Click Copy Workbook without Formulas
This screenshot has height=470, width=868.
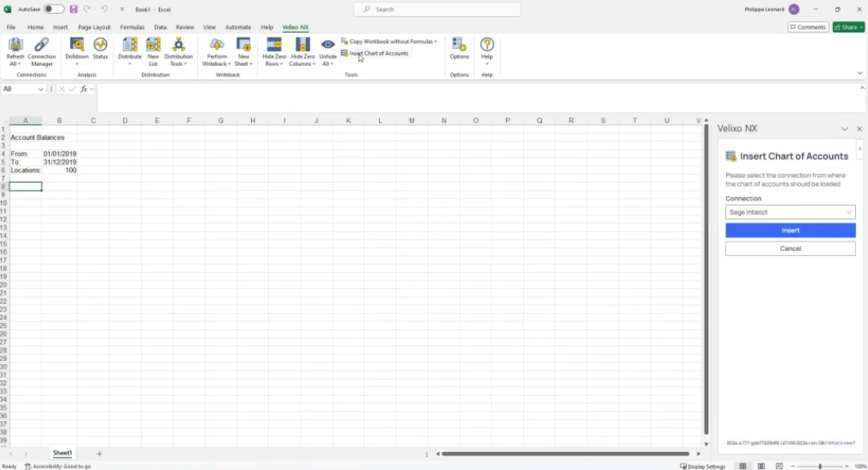click(x=389, y=42)
